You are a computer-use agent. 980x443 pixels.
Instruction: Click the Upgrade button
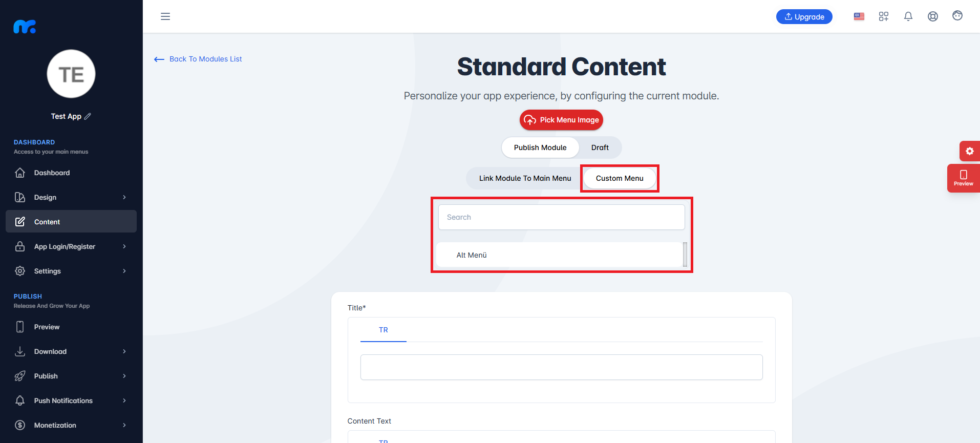click(804, 17)
